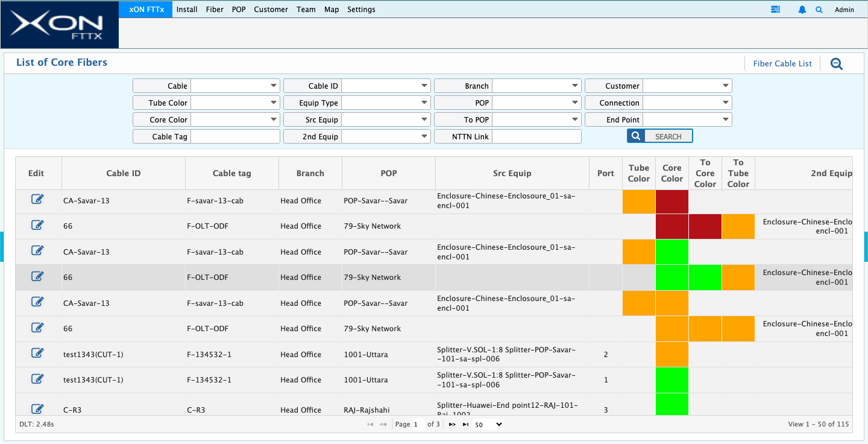Click the search magnifier in top bar
868x444 pixels.
819,10
